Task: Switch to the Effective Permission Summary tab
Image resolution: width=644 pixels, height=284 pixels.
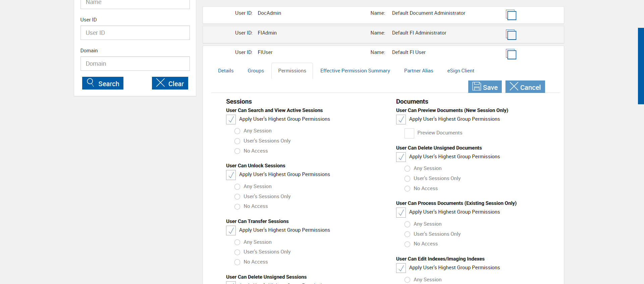Action: click(355, 71)
